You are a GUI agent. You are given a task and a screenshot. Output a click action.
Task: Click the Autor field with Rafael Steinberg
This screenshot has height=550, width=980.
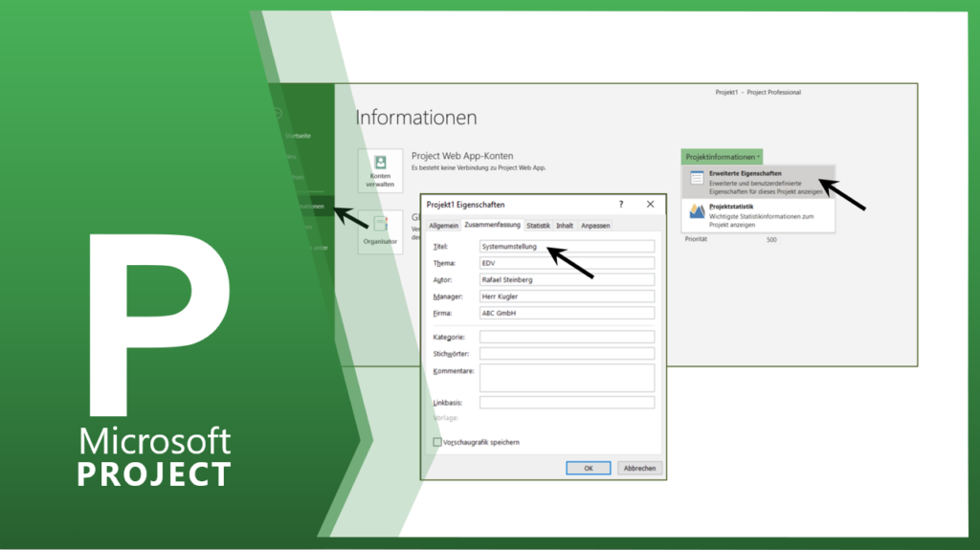point(567,279)
